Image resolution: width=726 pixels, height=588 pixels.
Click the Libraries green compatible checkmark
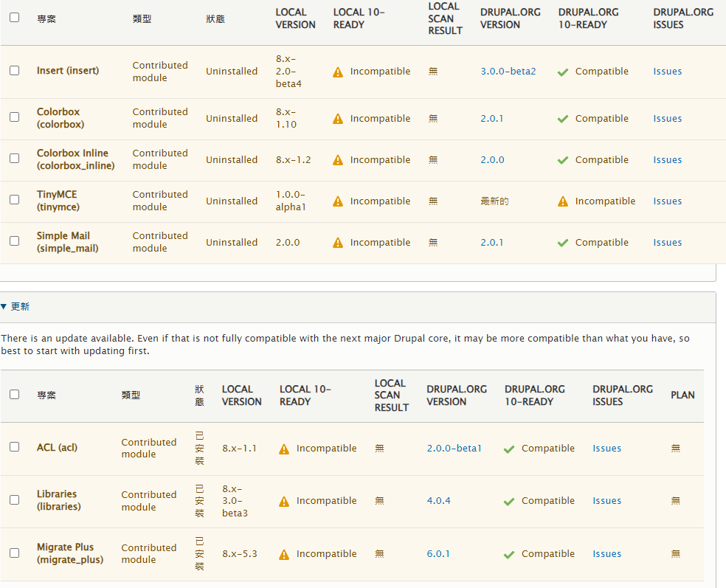(509, 502)
